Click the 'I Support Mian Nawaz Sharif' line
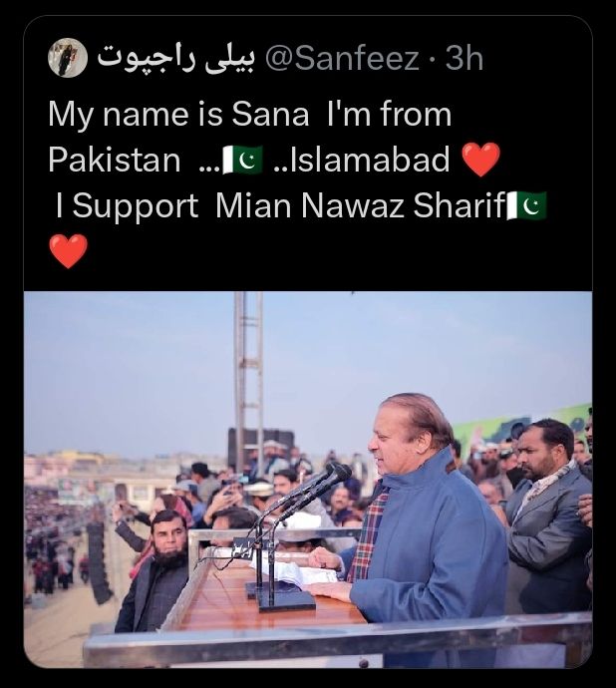616x688 pixels. coord(281,205)
